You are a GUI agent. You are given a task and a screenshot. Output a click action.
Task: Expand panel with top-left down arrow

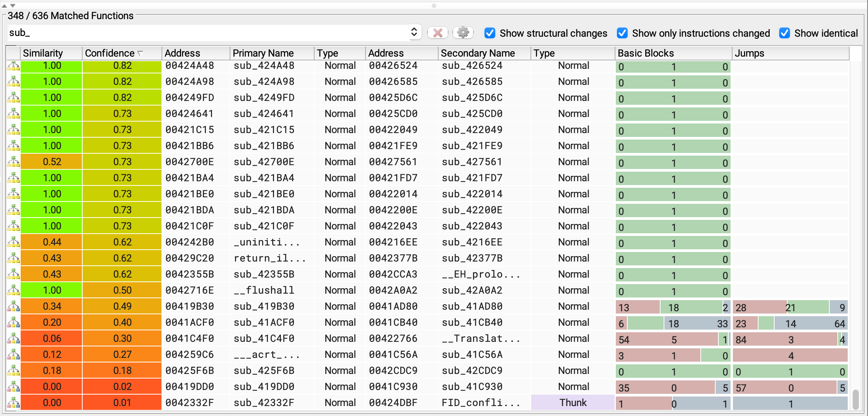pos(13,6)
